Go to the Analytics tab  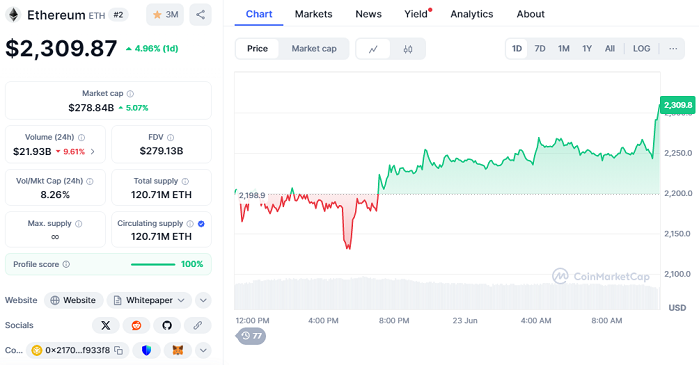pyautogui.click(x=472, y=14)
